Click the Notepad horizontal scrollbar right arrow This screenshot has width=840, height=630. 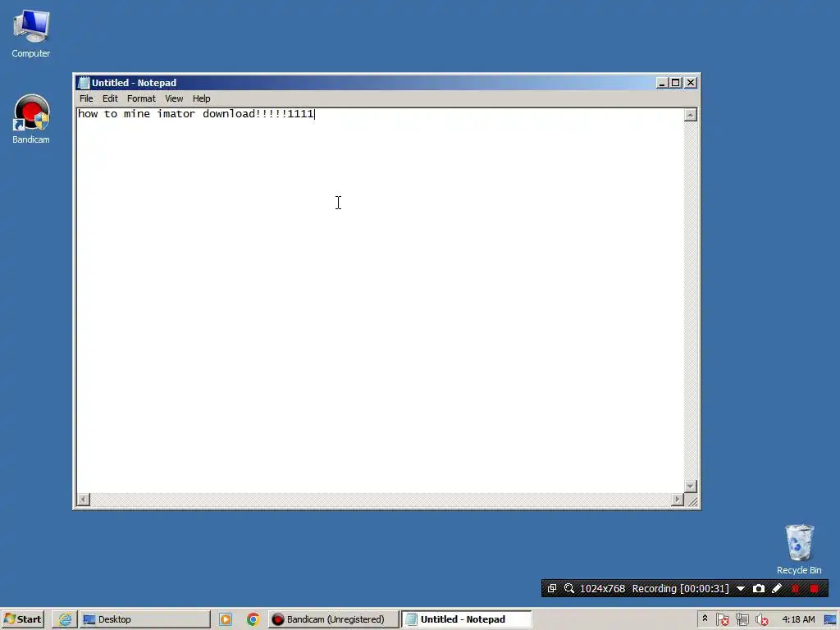[678, 500]
